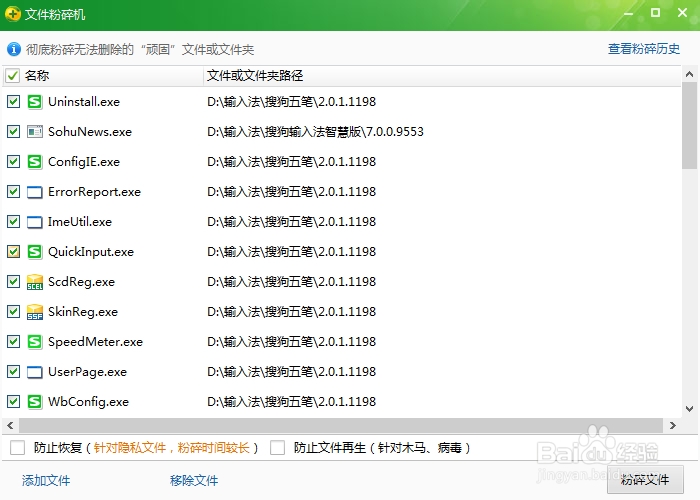This screenshot has height=500, width=700.
Task: Click the vertical scrollbar thumb
Action: tap(689, 125)
